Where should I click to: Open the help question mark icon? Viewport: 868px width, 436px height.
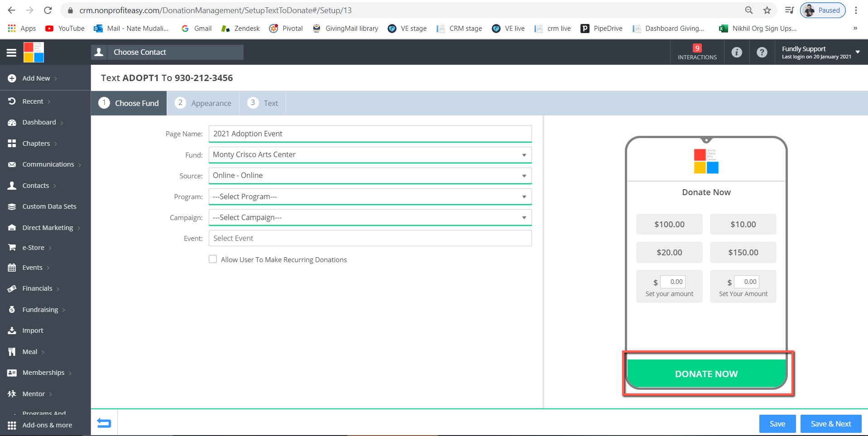pyautogui.click(x=762, y=52)
